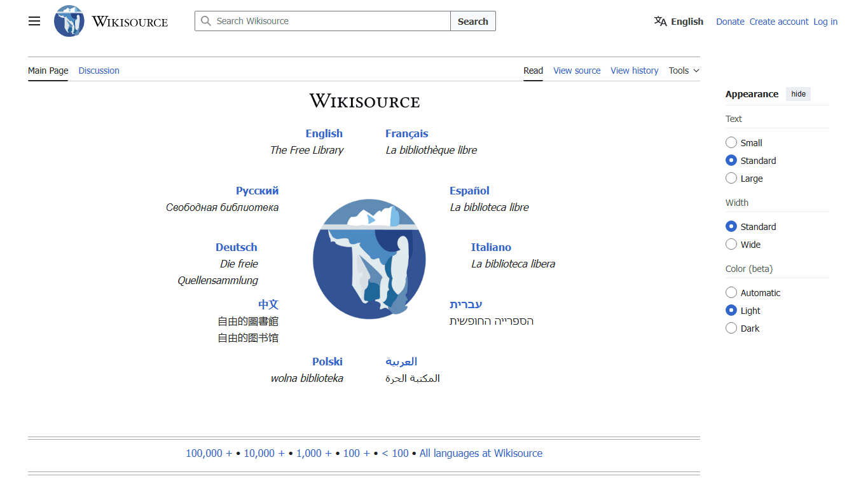Open the English language selector
Screen dimensions: 868x488
point(679,21)
